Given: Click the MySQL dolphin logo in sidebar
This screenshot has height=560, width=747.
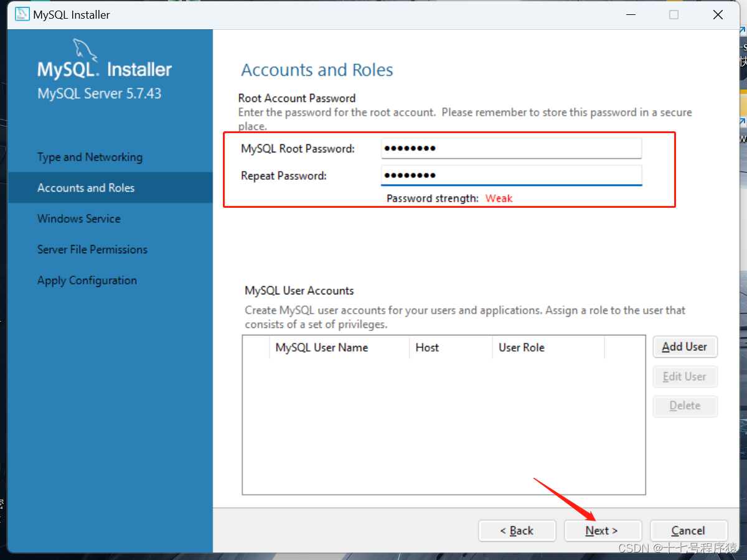Looking at the screenshot, I should point(85,50).
